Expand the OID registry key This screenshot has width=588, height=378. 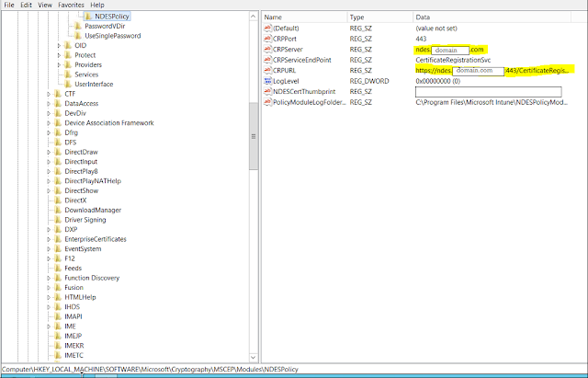click(x=59, y=45)
